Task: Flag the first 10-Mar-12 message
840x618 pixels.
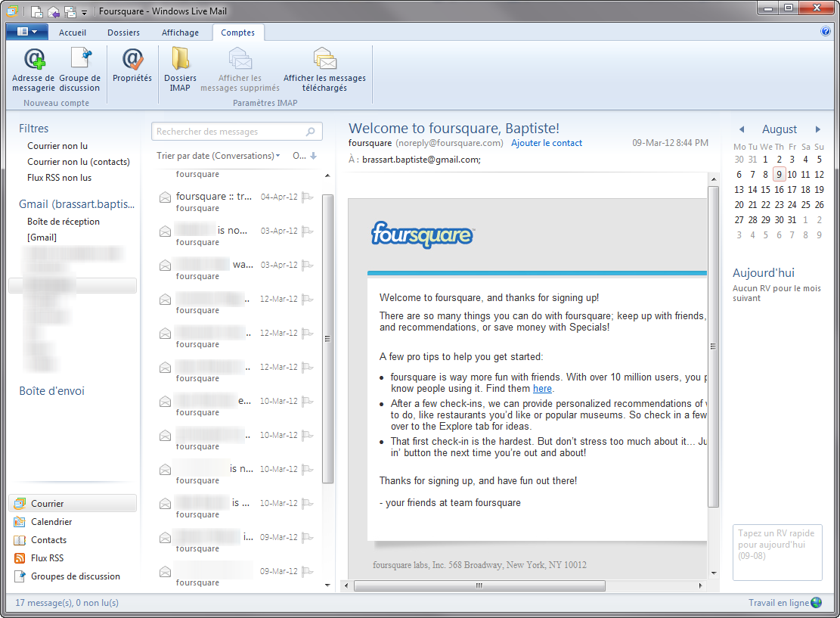Action: click(x=308, y=401)
